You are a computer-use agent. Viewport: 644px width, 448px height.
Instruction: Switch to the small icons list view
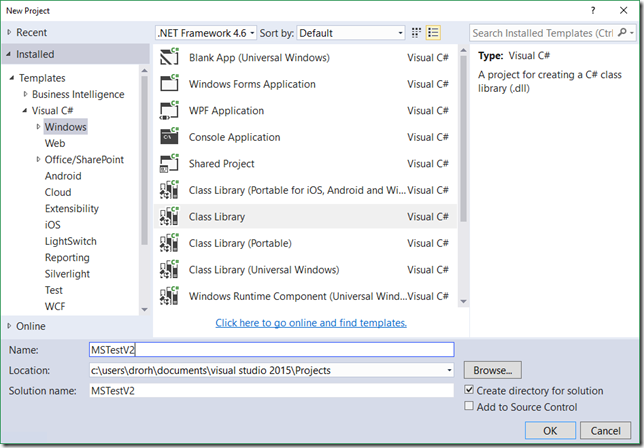pos(433,33)
